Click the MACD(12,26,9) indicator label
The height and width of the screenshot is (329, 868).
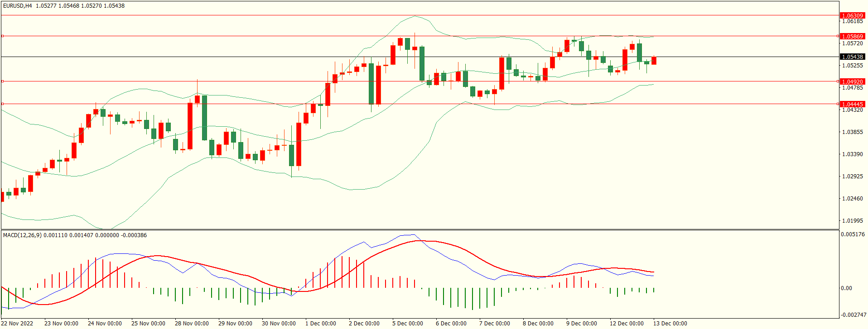(22, 235)
